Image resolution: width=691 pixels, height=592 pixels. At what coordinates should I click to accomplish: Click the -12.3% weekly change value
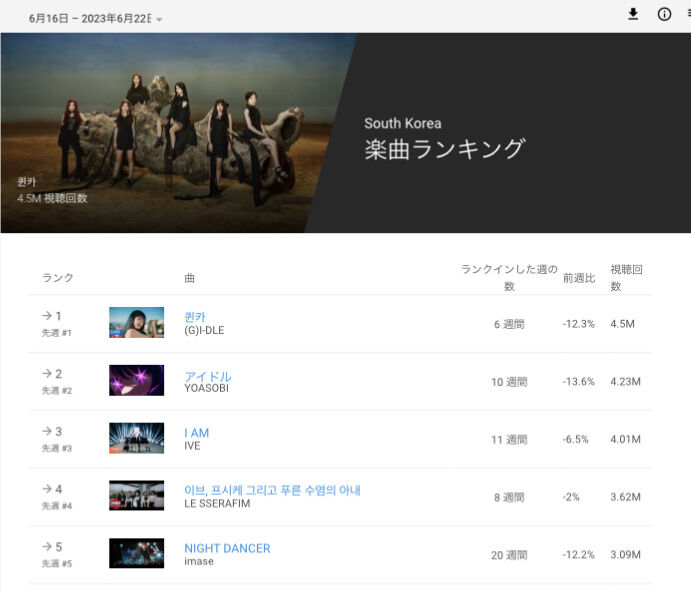[x=579, y=324]
